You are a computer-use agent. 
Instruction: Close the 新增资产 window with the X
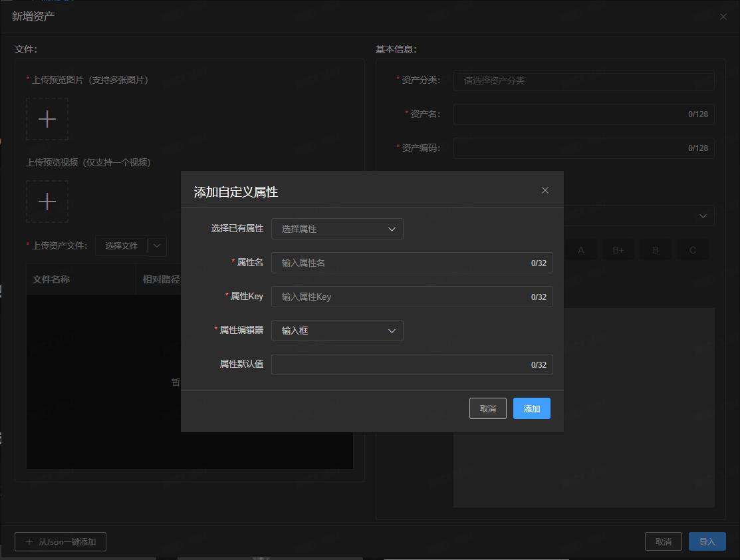click(x=723, y=17)
